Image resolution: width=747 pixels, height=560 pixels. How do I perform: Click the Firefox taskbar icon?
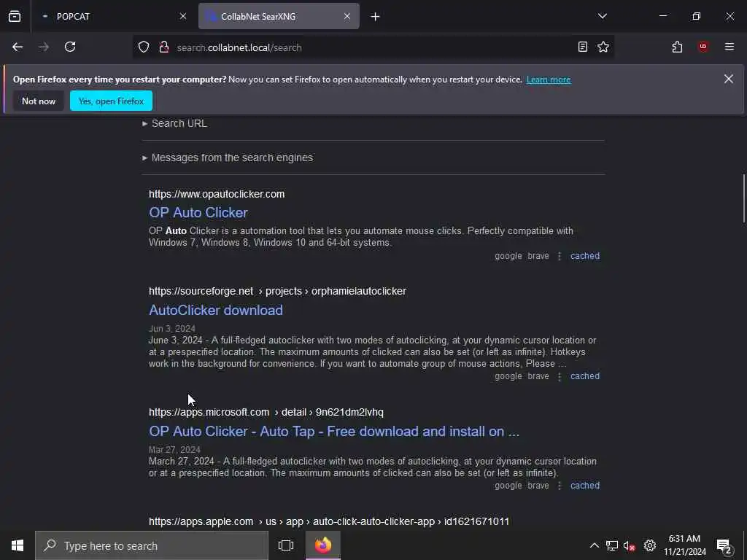(x=322, y=545)
